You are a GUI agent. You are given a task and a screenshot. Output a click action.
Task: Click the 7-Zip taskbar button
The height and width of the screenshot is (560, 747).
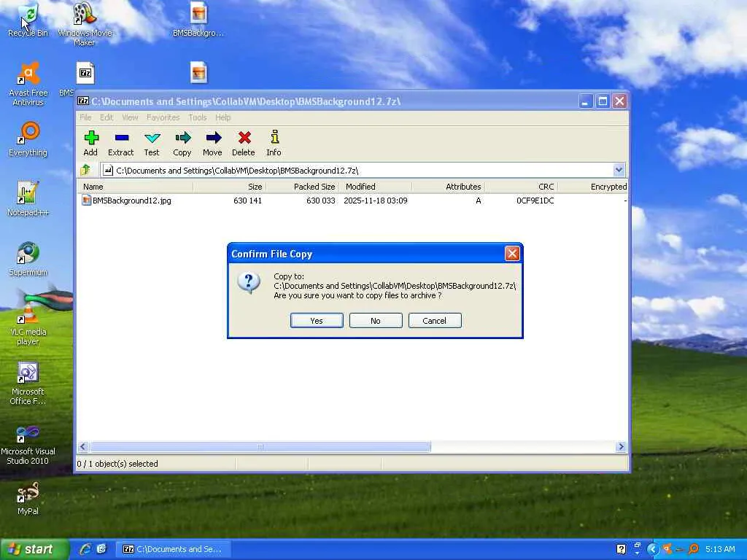point(174,549)
